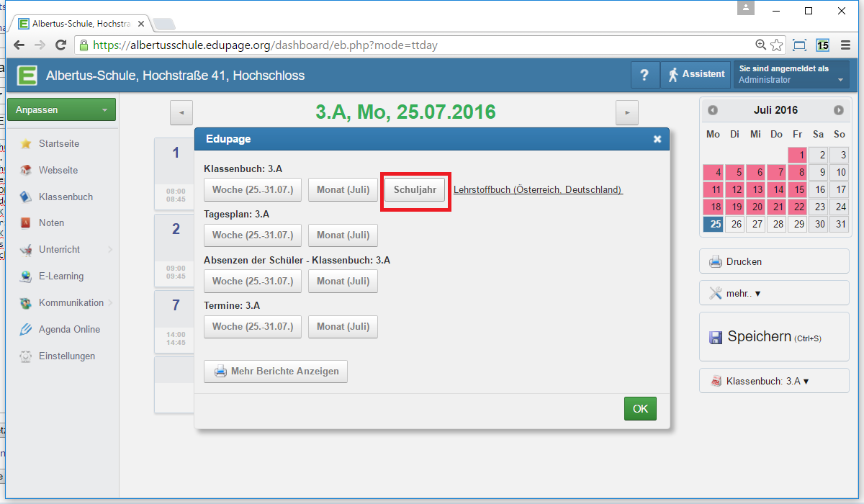Show previous month in the calendar

[713, 110]
